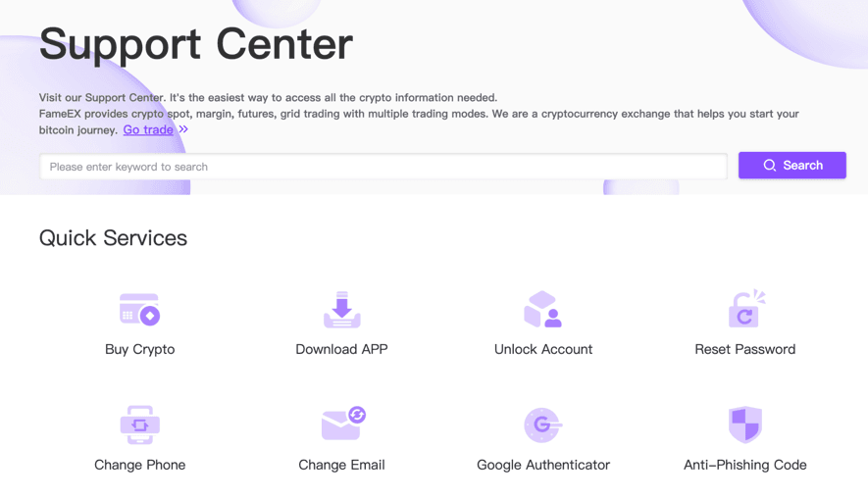Open the Anti-Phishing Code text label

tap(745, 465)
